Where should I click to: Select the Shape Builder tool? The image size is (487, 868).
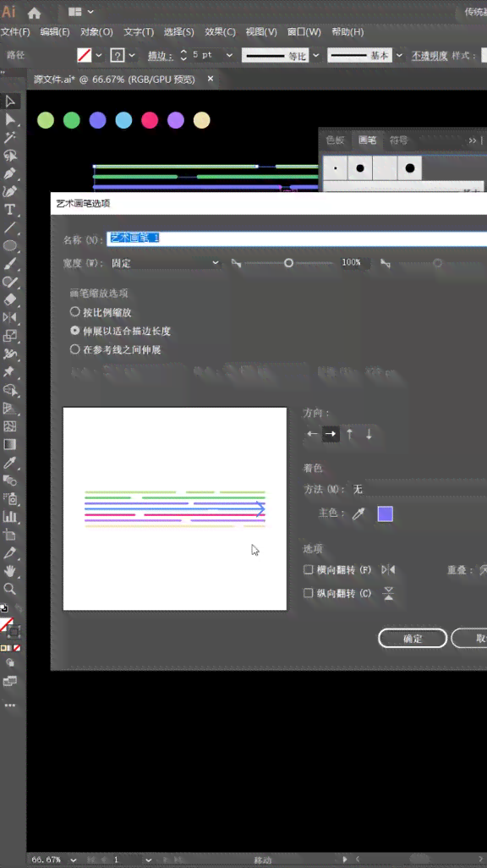pyautogui.click(x=10, y=390)
